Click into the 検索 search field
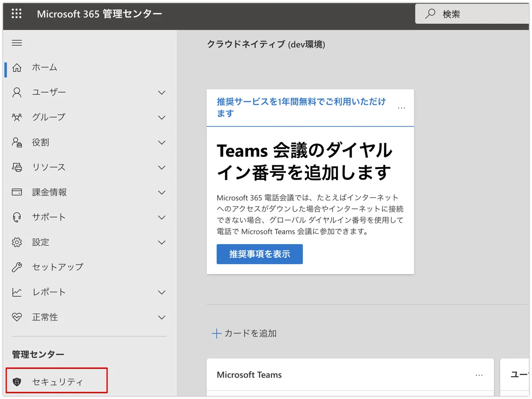 [x=479, y=14]
